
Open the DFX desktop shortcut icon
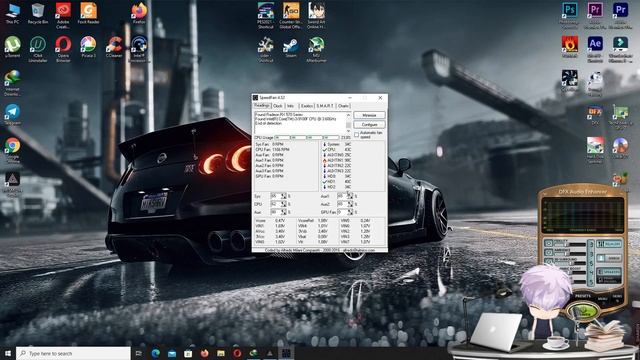point(595,114)
